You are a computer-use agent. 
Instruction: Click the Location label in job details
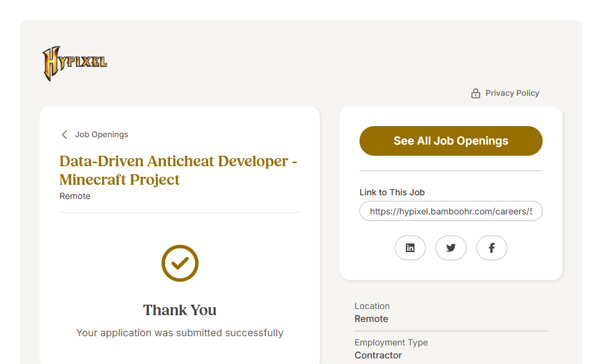coord(372,306)
